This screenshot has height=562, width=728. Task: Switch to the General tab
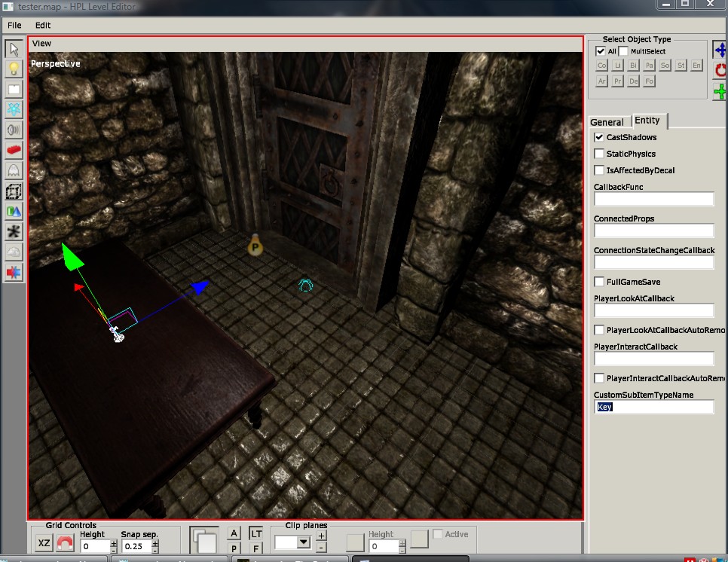coord(607,122)
